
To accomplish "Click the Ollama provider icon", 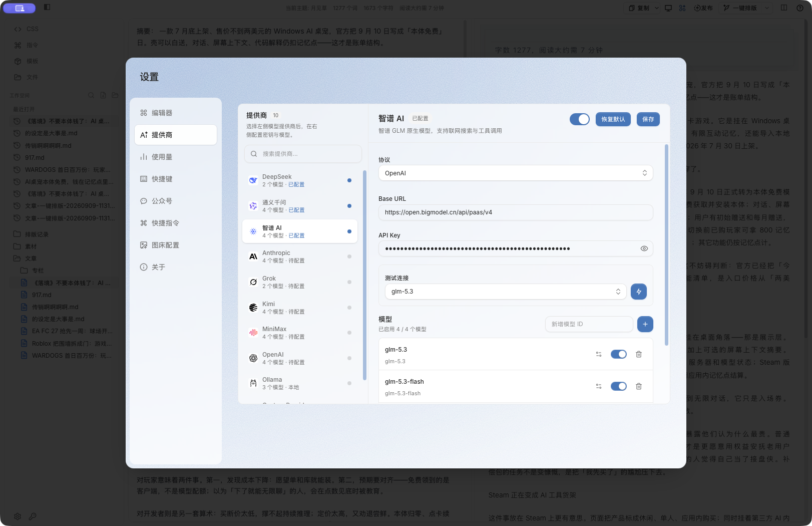I will pos(253,383).
